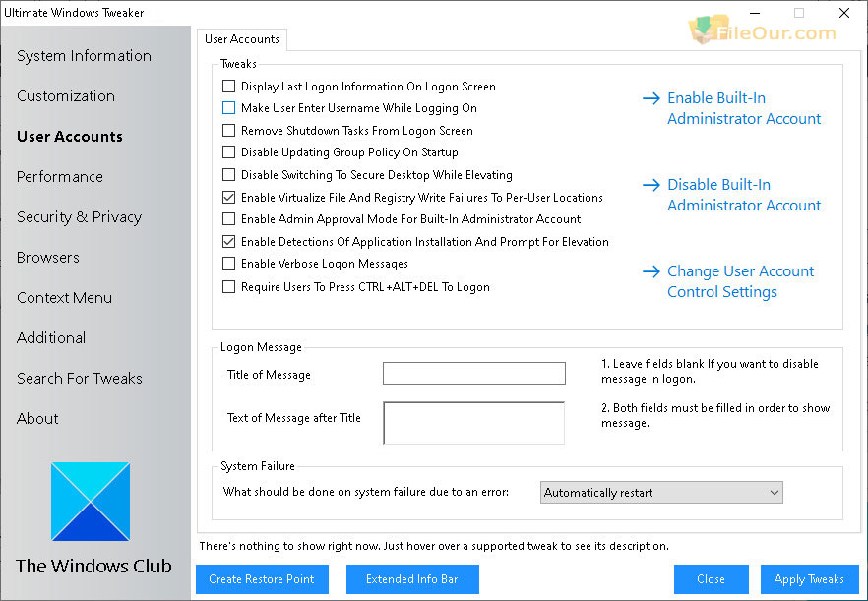
Task: Toggle Enable Verbose Logon Messages
Action: click(x=228, y=264)
